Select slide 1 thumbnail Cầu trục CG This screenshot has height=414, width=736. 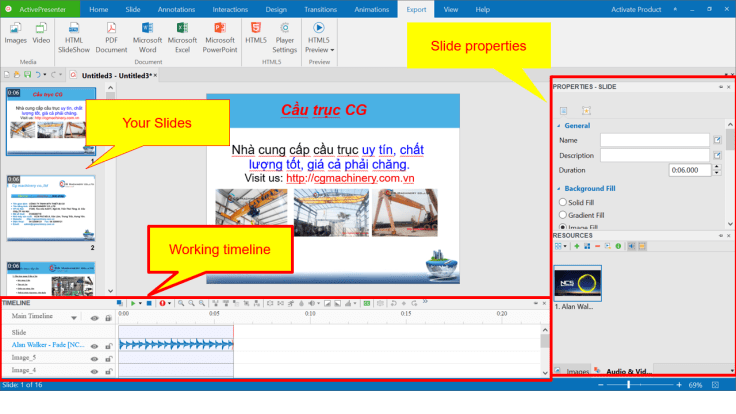(51, 121)
